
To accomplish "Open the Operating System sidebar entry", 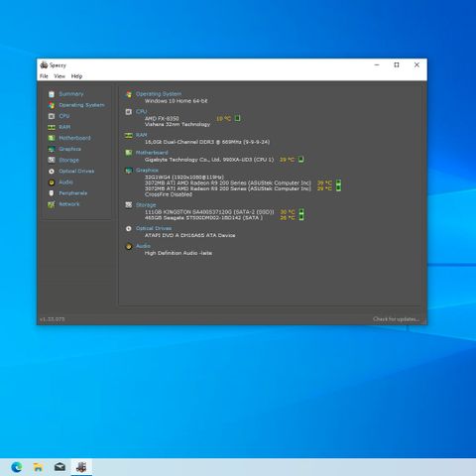I will 81,105.
